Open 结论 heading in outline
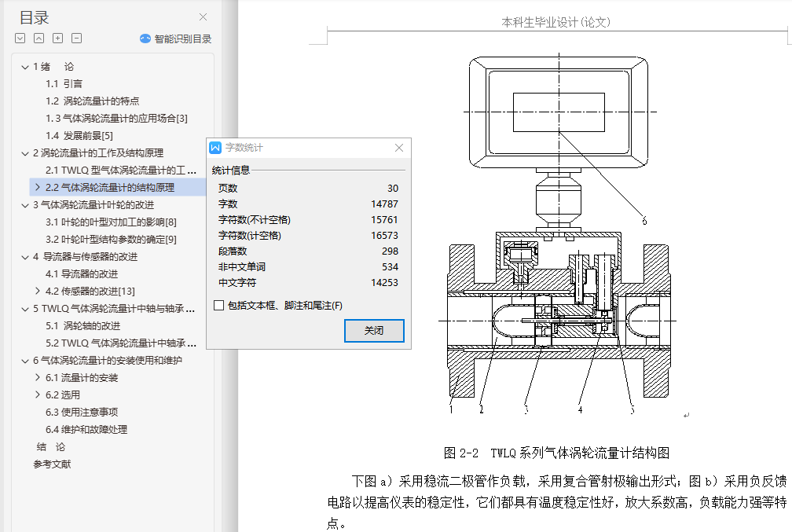Image resolution: width=792 pixels, height=532 pixels. coord(51,446)
